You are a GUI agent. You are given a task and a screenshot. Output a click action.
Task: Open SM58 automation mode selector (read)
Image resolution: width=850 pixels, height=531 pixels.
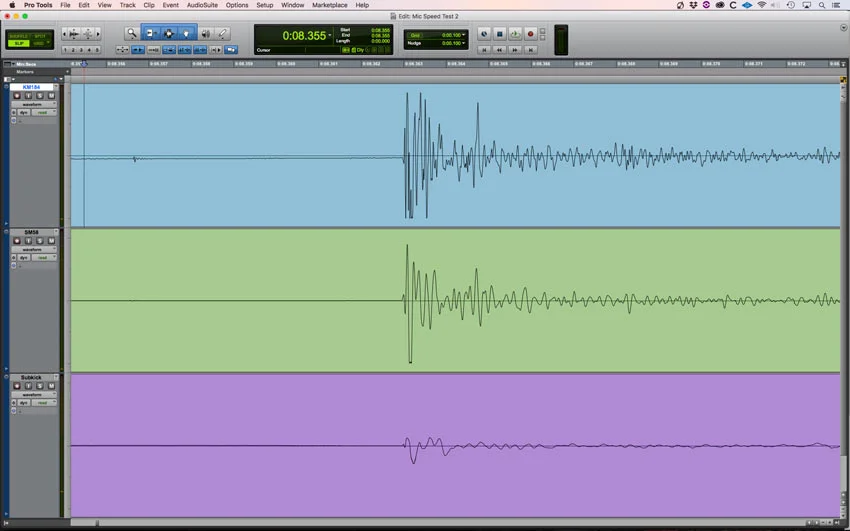click(x=44, y=257)
